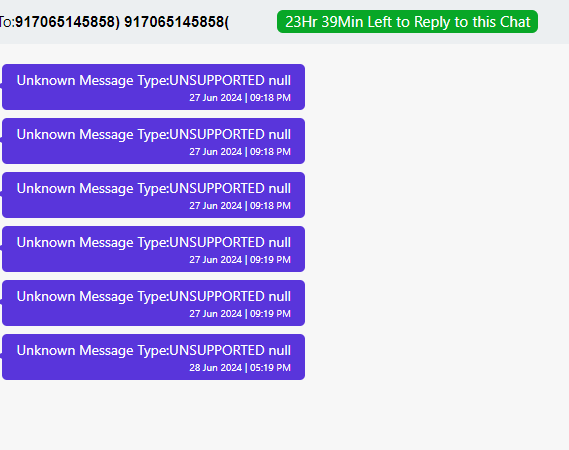Select the topmost unsupported message bubble text
The height and width of the screenshot is (450, 569).
pos(153,81)
